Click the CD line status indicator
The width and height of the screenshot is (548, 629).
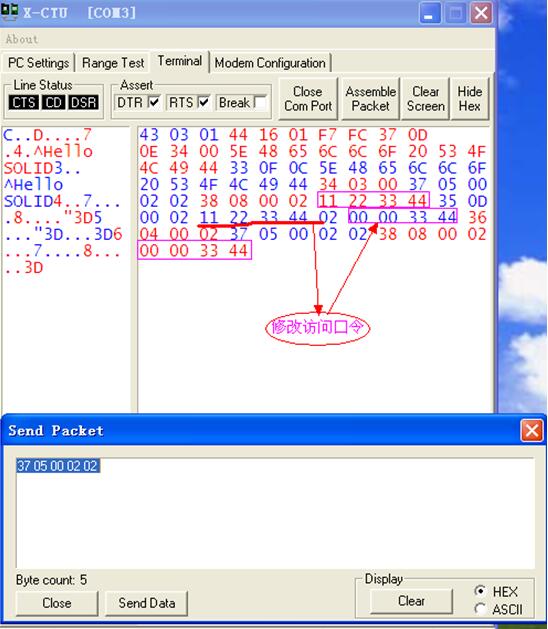click(53, 103)
